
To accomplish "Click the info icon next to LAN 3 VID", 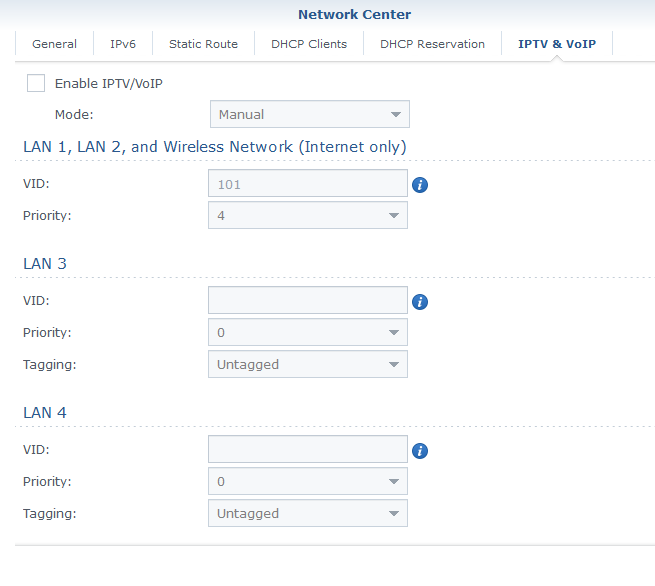I will click(x=420, y=302).
